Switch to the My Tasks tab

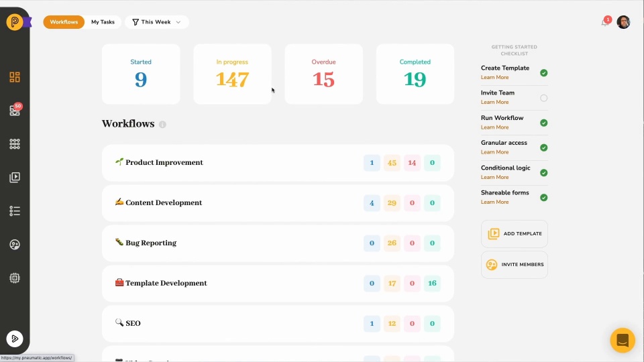coord(103,22)
